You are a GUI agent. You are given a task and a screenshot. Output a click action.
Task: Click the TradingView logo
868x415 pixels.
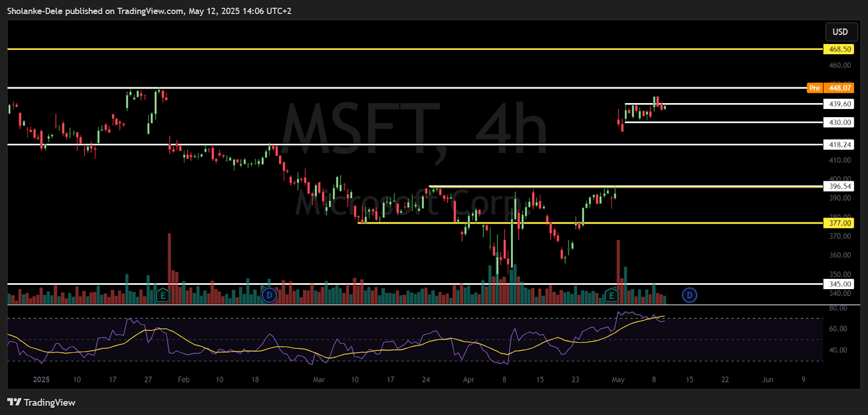[x=41, y=403]
